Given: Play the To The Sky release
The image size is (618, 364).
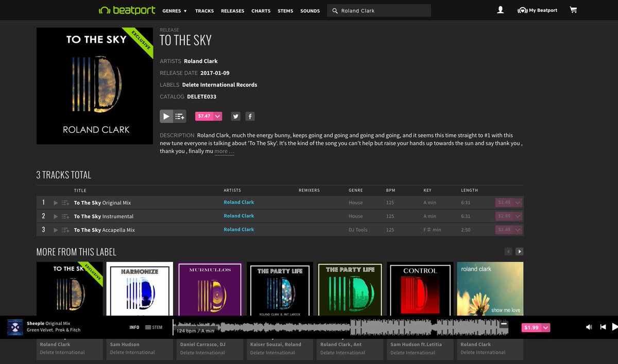Looking at the screenshot, I should [x=166, y=116].
